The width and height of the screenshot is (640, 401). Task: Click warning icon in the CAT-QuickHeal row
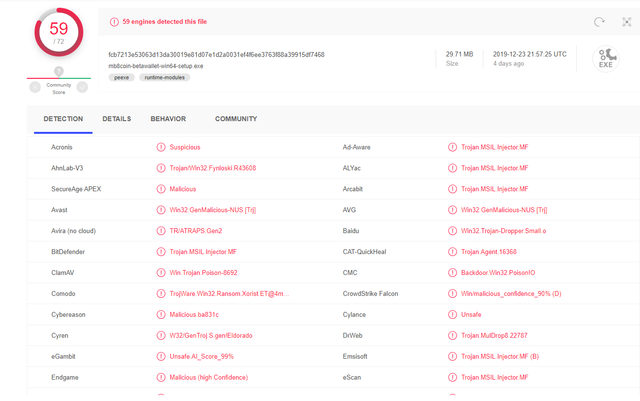tap(452, 252)
